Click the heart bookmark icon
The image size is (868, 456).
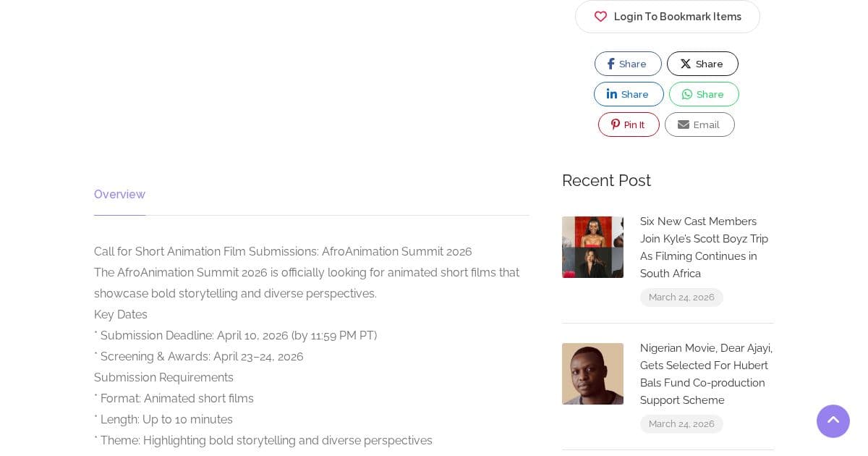600,17
